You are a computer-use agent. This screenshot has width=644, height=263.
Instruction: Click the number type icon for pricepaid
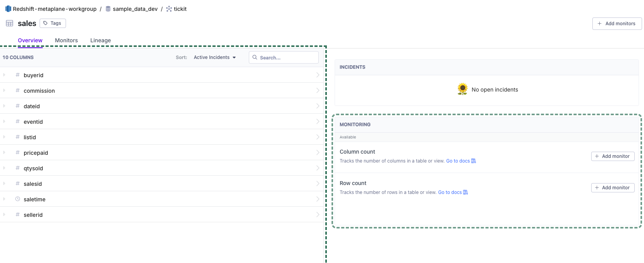point(17,152)
